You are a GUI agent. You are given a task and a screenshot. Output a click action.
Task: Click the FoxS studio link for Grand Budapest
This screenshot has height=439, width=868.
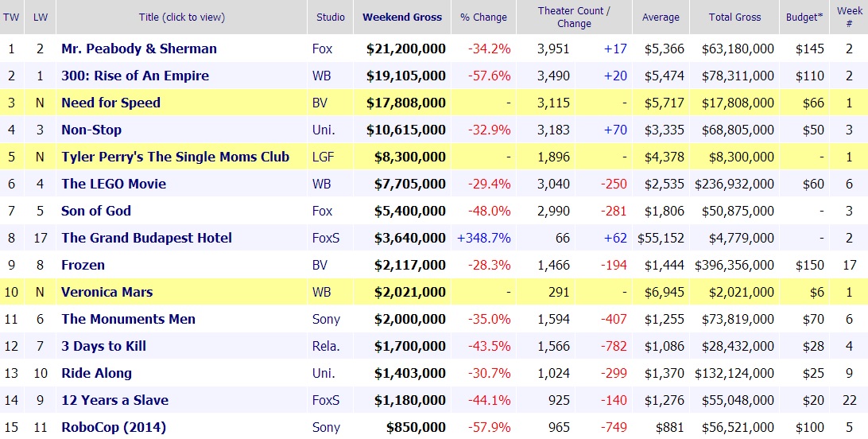pyautogui.click(x=327, y=238)
